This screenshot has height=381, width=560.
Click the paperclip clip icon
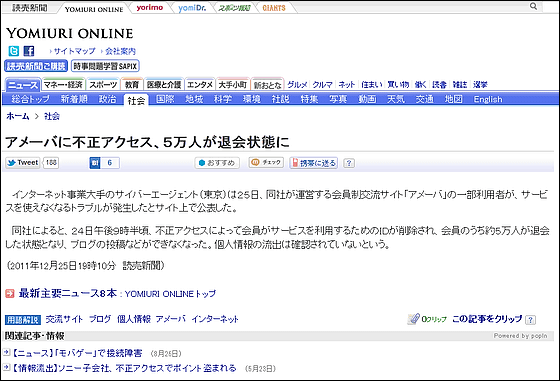pyautogui.click(x=414, y=319)
